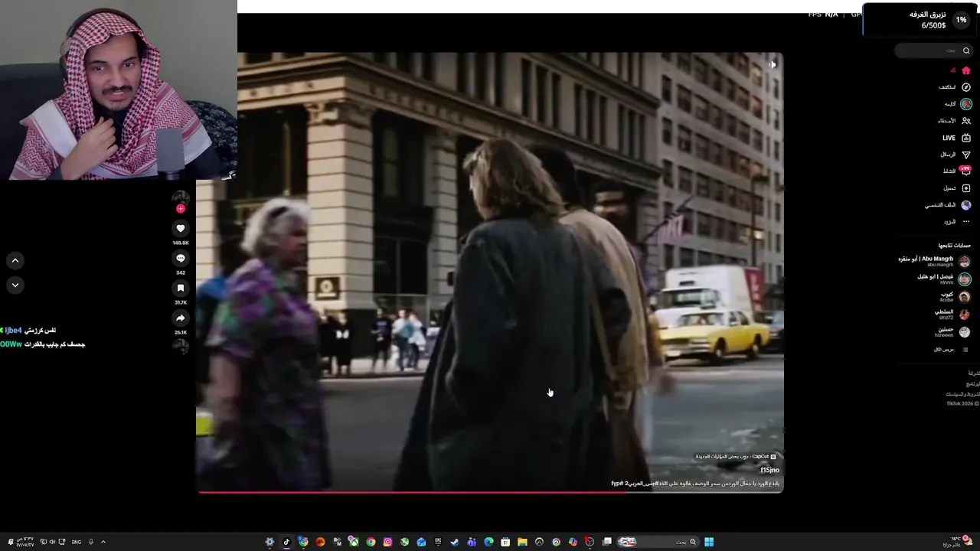Save the video with the bookmark icon
Image resolution: width=980 pixels, height=551 pixels.
[x=181, y=288]
